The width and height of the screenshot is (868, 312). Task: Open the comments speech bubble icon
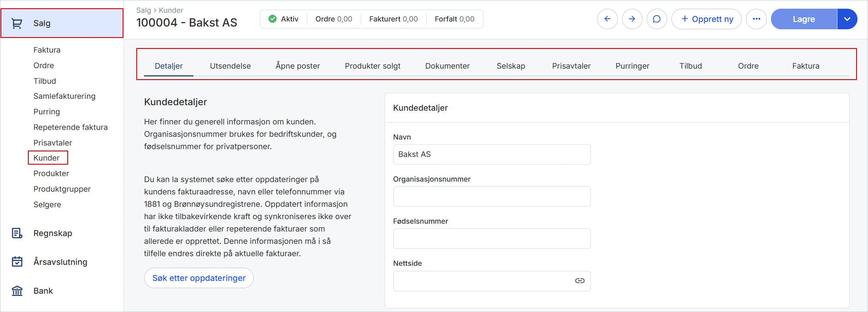coord(657,19)
